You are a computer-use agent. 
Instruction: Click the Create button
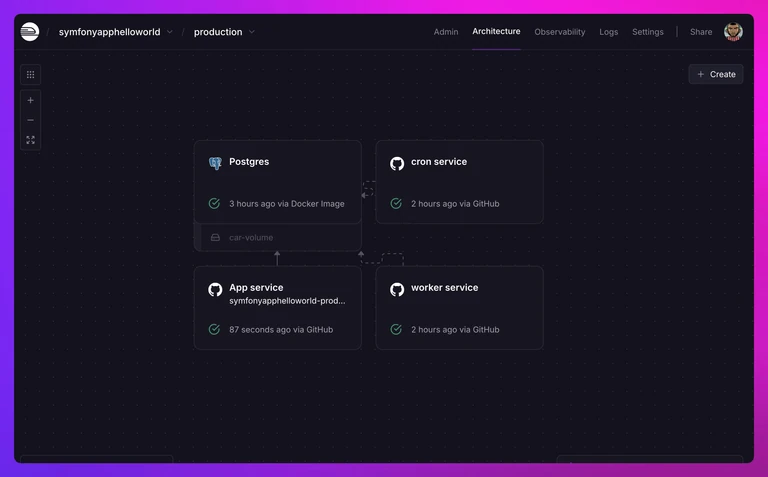[716, 74]
